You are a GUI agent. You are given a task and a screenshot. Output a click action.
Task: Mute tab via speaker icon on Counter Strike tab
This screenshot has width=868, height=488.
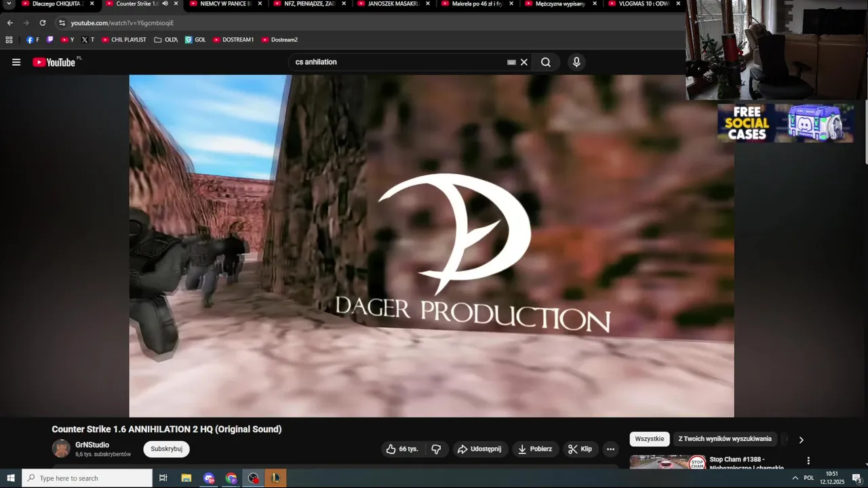(165, 3)
